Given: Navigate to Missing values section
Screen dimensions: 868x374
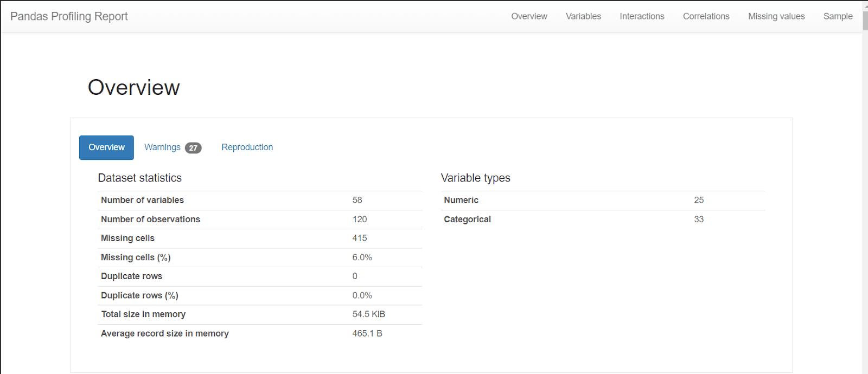Looking at the screenshot, I should click(776, 16).
